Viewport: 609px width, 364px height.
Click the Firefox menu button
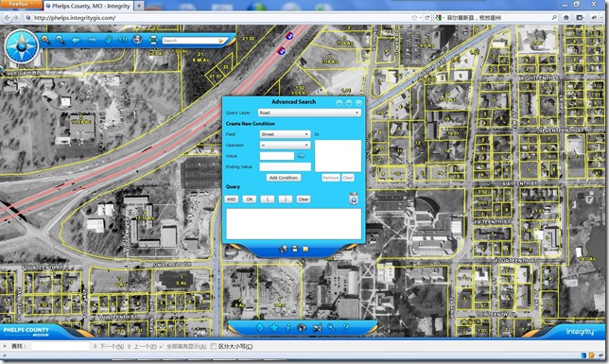20,4
